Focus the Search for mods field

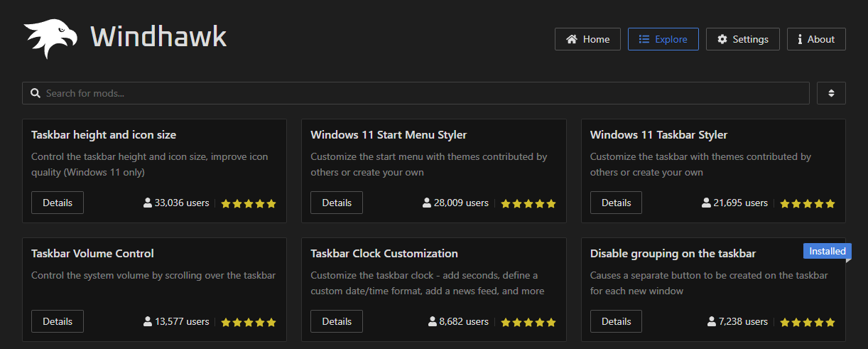[416, 93]
